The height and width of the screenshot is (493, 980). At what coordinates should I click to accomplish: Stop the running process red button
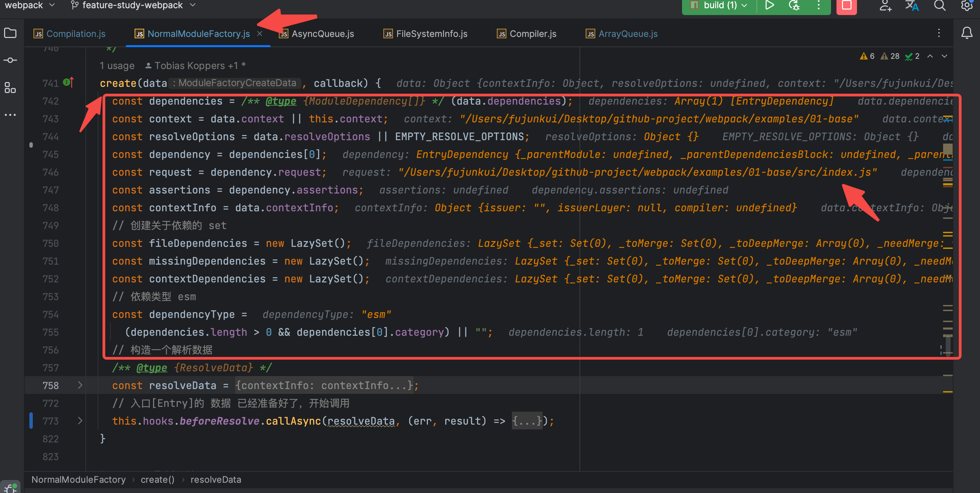point(846,5)
